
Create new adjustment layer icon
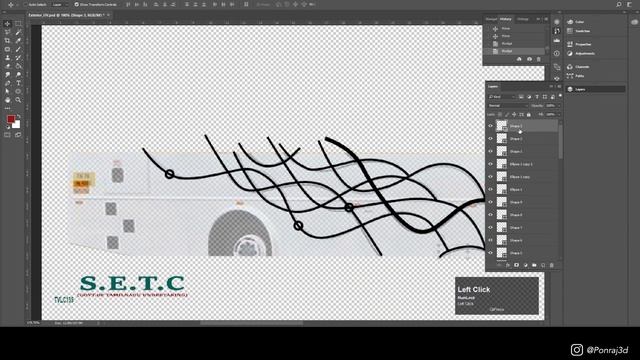[526, 265]
